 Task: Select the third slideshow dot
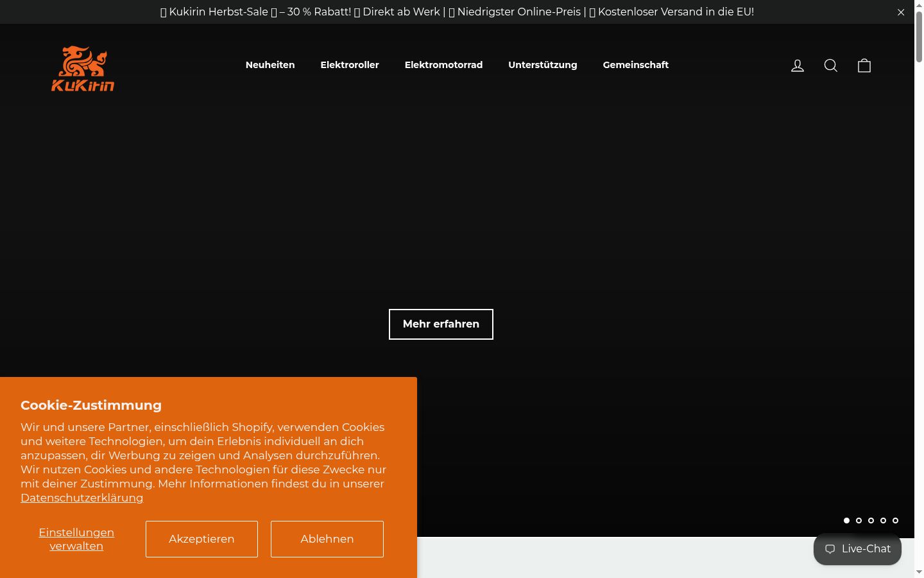pyautogui.click(x=871, y=520)
